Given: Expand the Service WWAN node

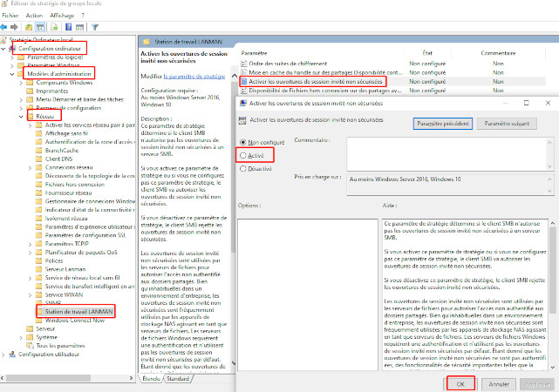Looking at the screenshot, I should (30, 295).
